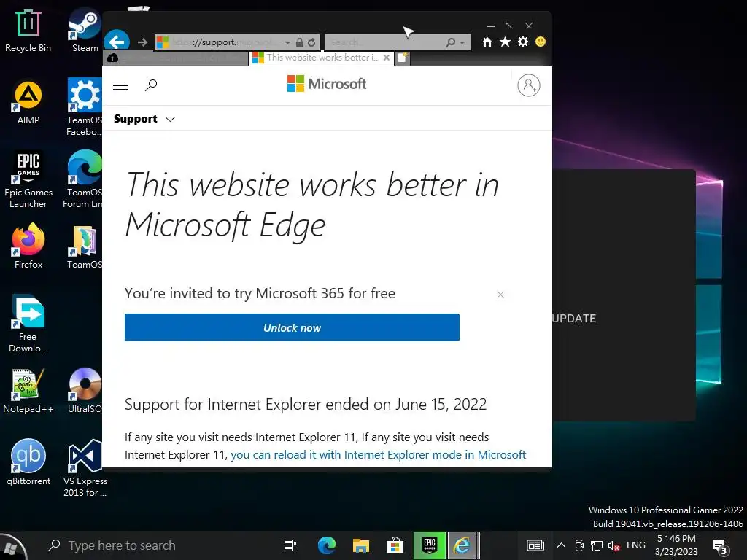Open File Explorer from the taskbar
The height and width of the screenshot is (560, 747).
[361, 545]
